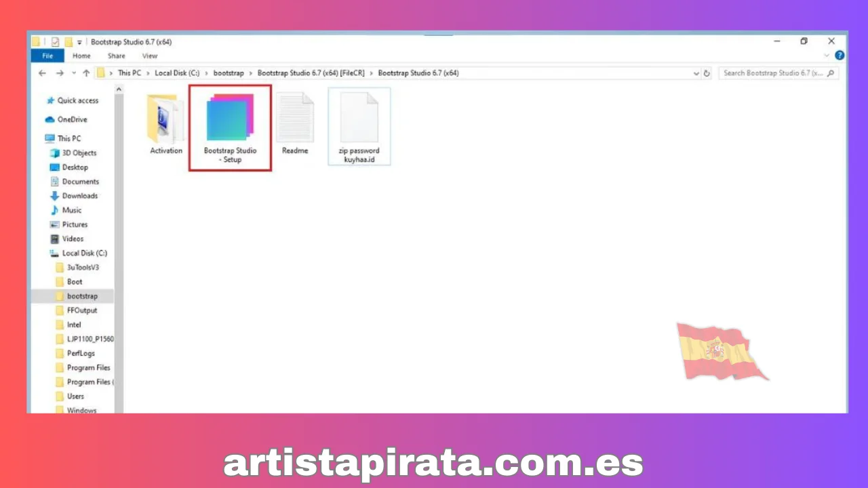Refresh the current folder view

coord(707,73)
